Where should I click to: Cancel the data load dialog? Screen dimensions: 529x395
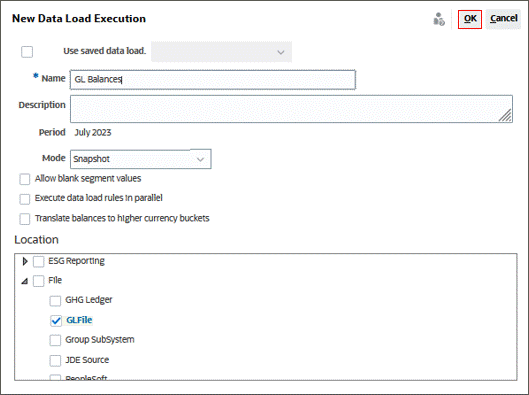click(x=503, y=19)
